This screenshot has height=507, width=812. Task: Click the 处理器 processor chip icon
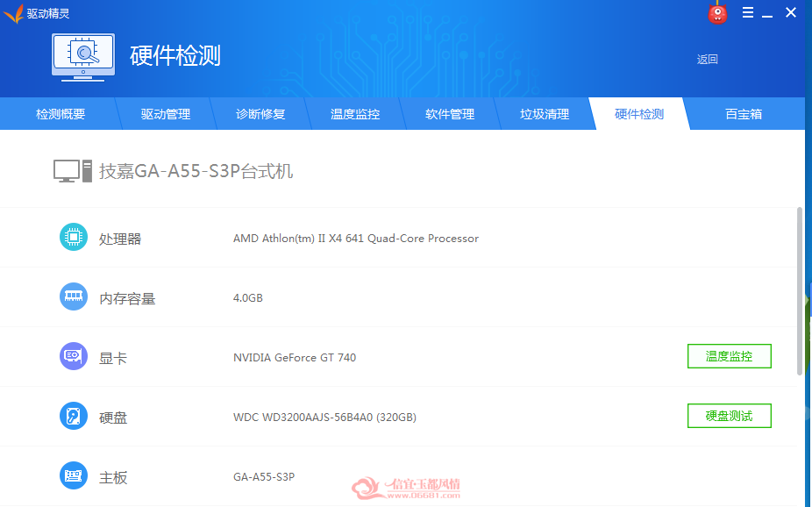tap(74, 237)
